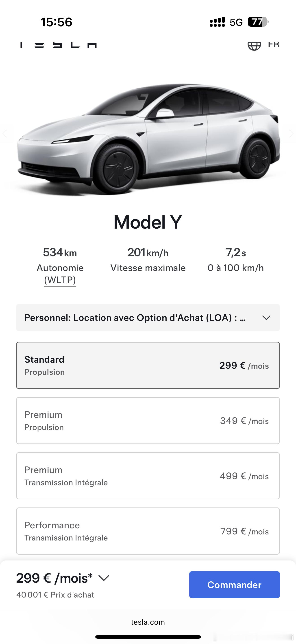The image size is (296, 644).
Task: Show next car image with right arrow
Action: click(291, 134)
